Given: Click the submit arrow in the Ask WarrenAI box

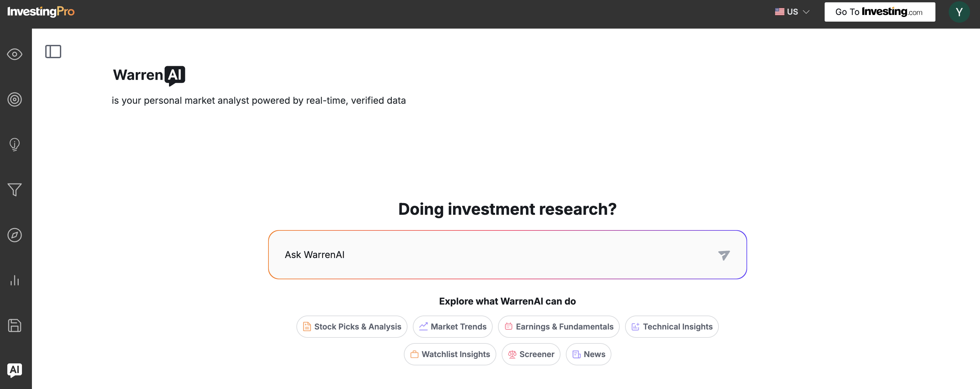Looking at the screenshot, I should coord(724,255).
